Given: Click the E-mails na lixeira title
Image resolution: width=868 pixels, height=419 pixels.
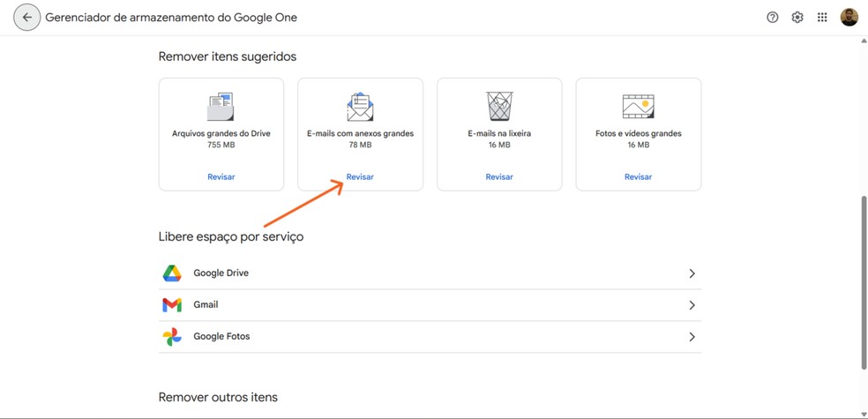Looking at the screenshot, I should tap(499, 133).
